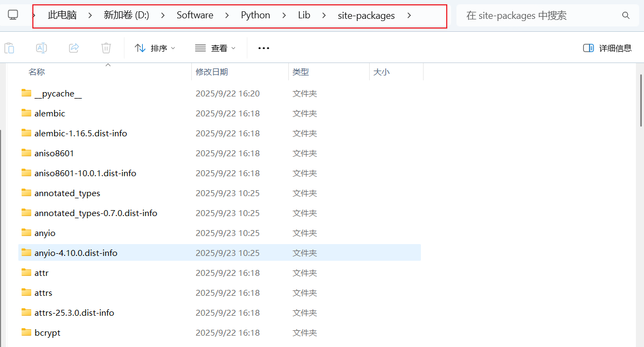Screen dimensions: 644x347
Task: Open the 排序 sort dropdown
Action: point(155,48)
